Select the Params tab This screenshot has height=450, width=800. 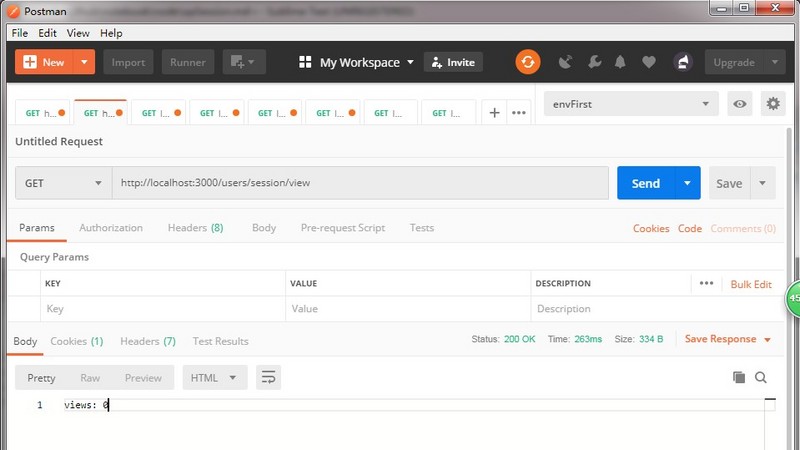[37, 228]
